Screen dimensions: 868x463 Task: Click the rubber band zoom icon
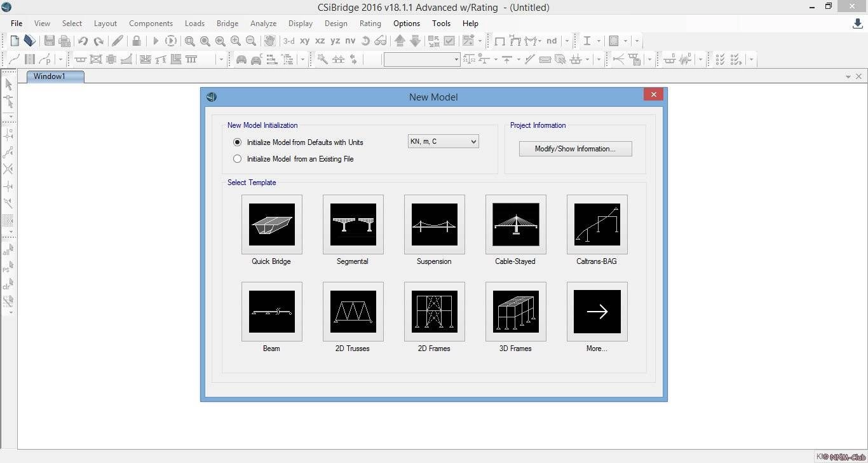[190, 41]
